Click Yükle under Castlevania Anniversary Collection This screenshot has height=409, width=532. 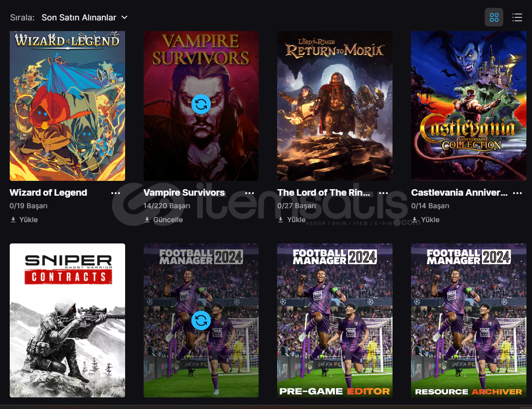pyautogui.click(x=425, y=220)
